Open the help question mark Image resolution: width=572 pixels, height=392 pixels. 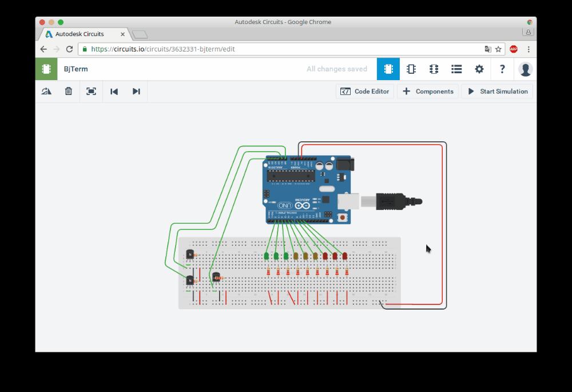point(502,69)
